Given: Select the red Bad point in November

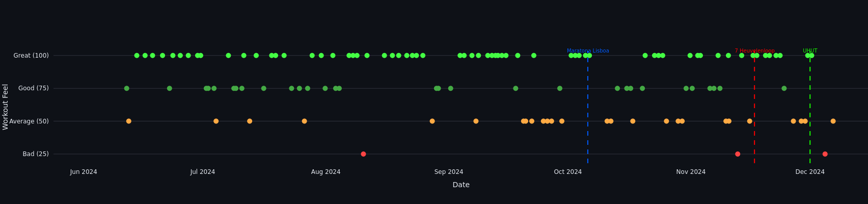Looking at the screenshot, I should coord(738,154).
